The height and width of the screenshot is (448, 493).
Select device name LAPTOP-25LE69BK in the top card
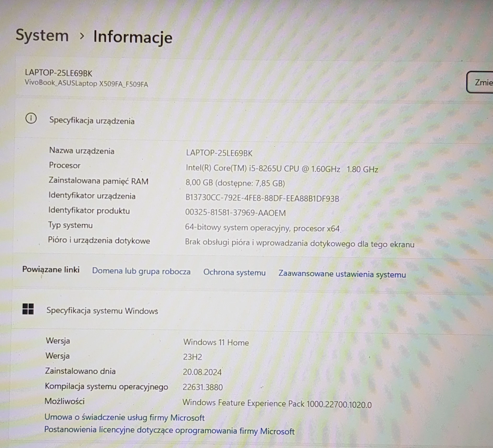click(59, 73)
